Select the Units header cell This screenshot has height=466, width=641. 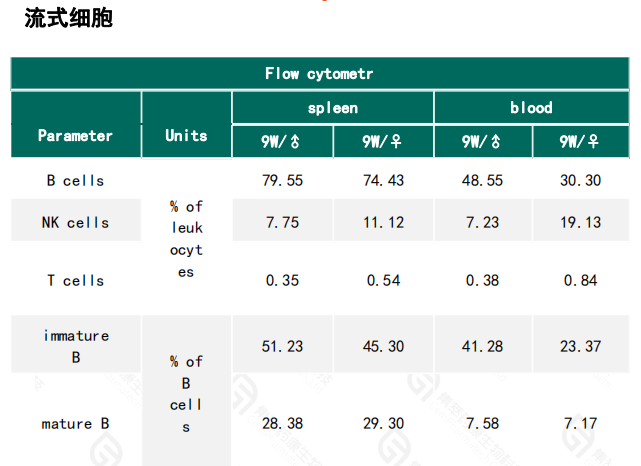point(186,135)
